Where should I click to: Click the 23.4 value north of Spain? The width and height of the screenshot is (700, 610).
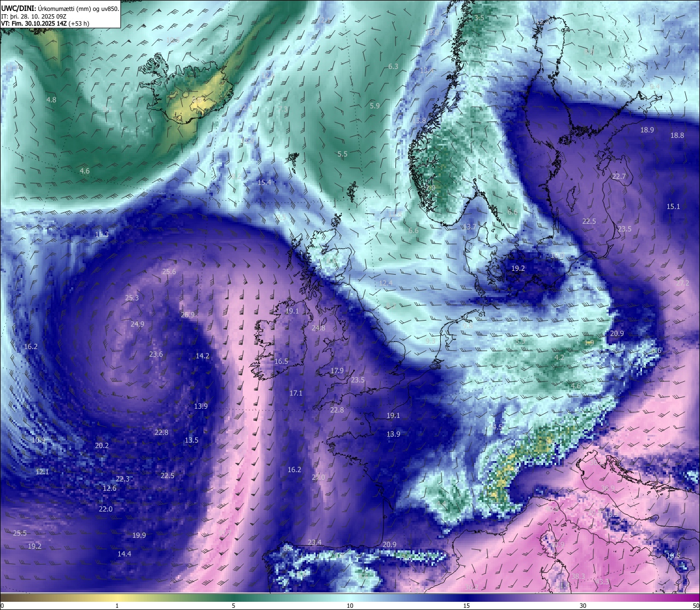[314, 542]
